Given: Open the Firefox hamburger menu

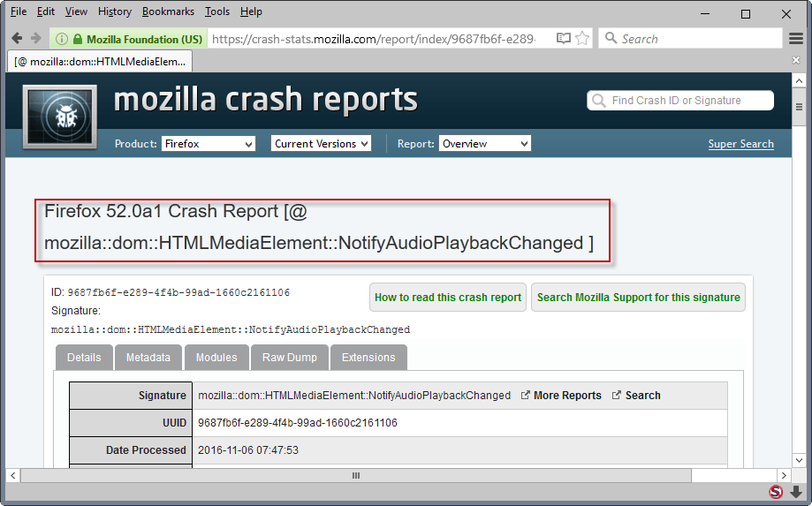Looking at the screenshot, I should (x=796, y=38).
